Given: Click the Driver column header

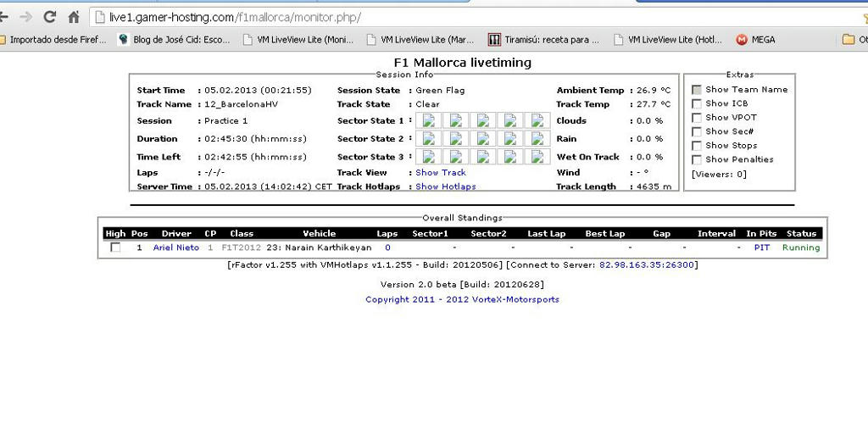Looking at the screenshot, I should (x=176, y=234).
